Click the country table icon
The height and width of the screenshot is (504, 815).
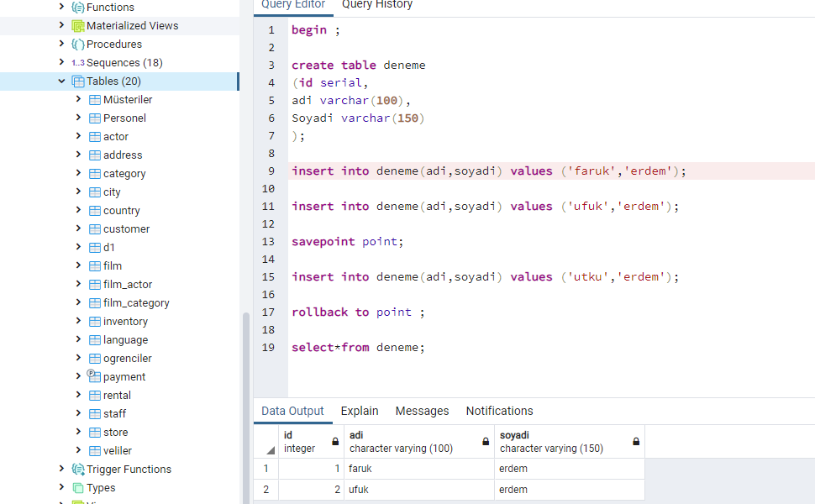pos(95,211)
